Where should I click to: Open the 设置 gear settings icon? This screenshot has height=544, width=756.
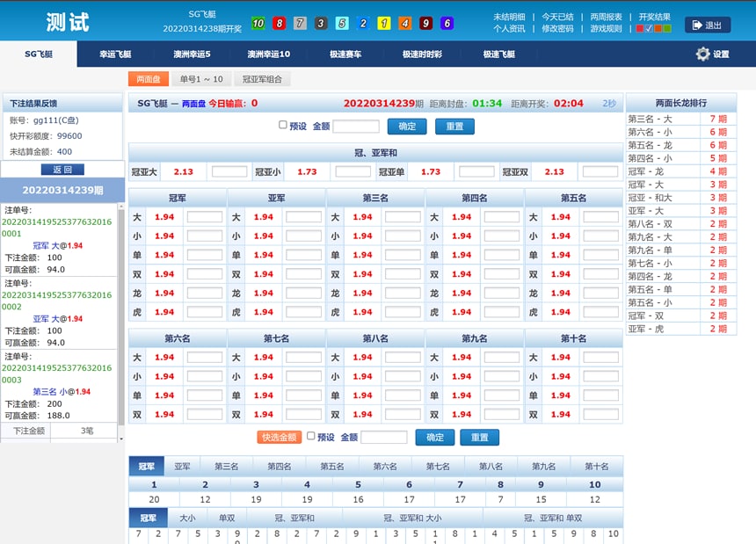[703, 54]
